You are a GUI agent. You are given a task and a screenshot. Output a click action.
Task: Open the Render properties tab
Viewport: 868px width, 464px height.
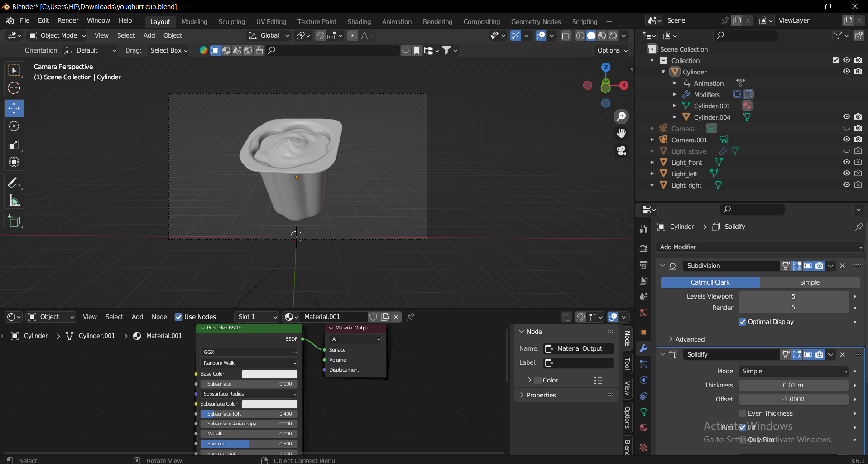click(x=643, y=248)
